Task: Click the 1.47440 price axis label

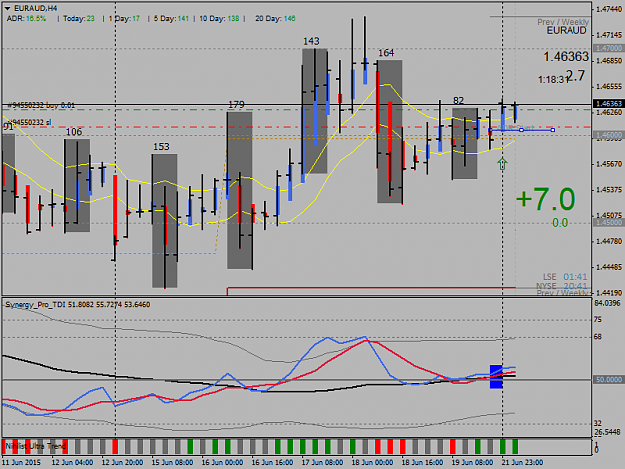Action: click(609, 9)
